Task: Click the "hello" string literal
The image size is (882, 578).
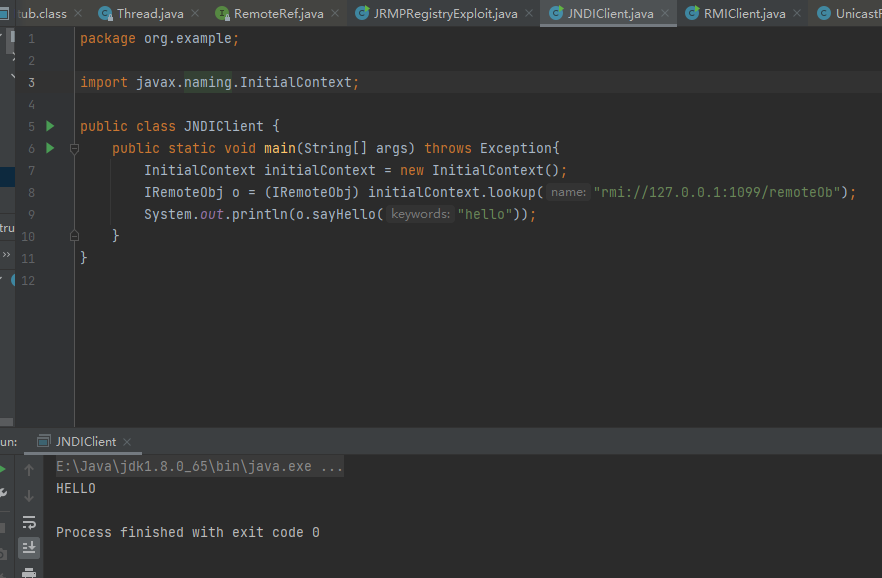Action: coord(484,214)
